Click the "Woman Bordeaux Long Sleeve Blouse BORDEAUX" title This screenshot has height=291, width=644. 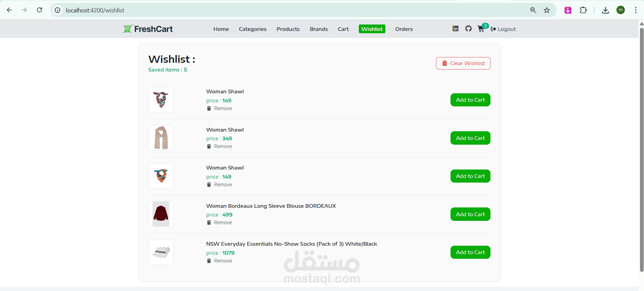271,206
